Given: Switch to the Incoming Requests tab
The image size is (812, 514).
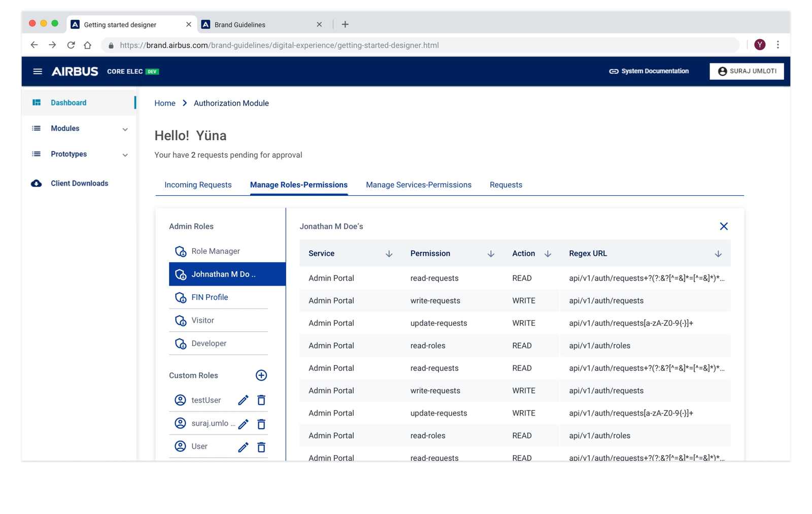Looking at the screenshot, I should [198, 185].
